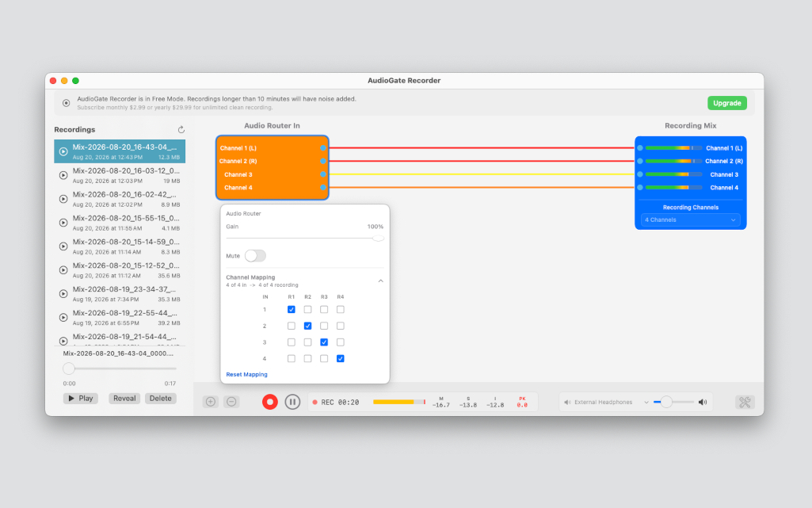Click Recording Mix Channel 1 (L) input port

pyautogui.click(x=640, y=148)
